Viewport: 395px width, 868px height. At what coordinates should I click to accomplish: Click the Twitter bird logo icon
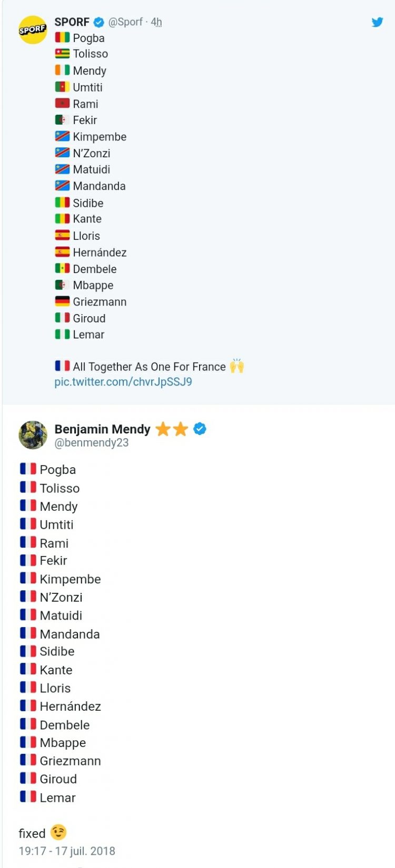(377, 22)
